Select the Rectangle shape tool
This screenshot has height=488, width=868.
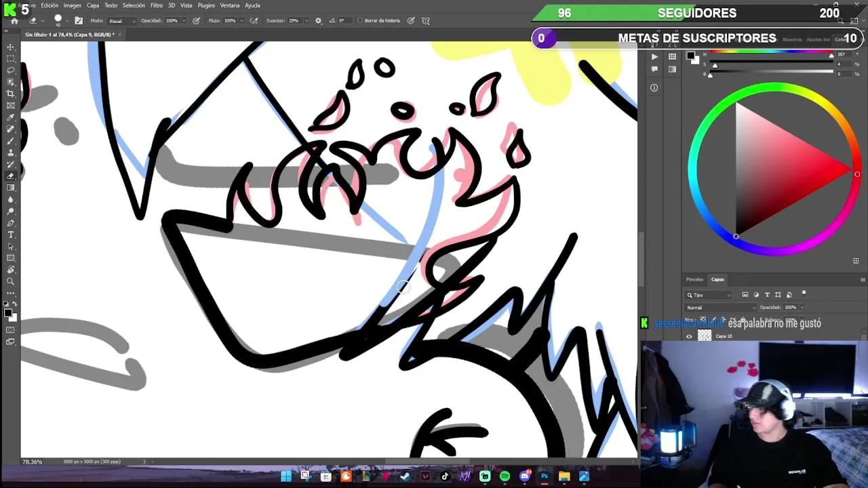(11, 258)
